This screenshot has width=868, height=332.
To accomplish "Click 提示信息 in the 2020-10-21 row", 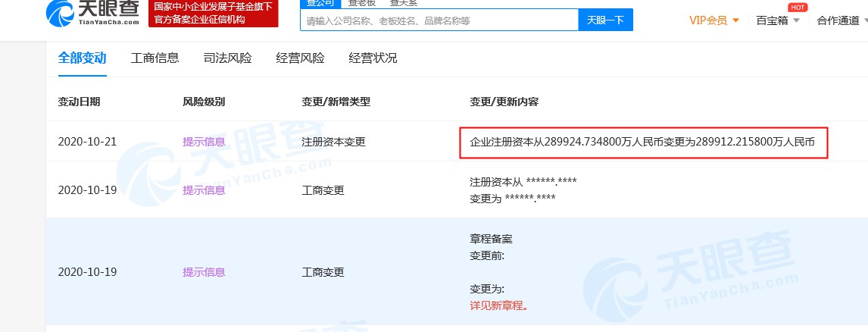I will 204,141.
